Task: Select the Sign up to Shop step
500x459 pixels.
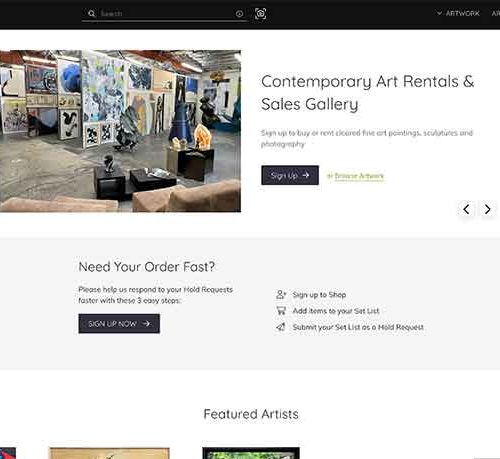Action: coord(319,295)
